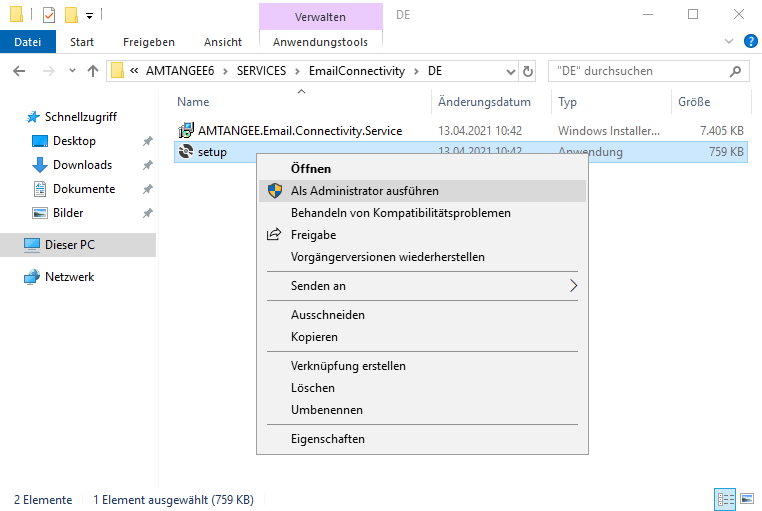This screenshot has height=511, width=762.
Task: Click the 13.04.2021 10:42 date of AMTANGEE file
Action: coord(480,131)
